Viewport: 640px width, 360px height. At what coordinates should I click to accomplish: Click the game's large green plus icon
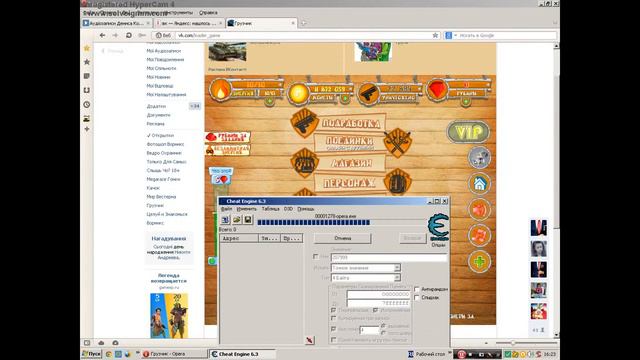pos(479,262)
